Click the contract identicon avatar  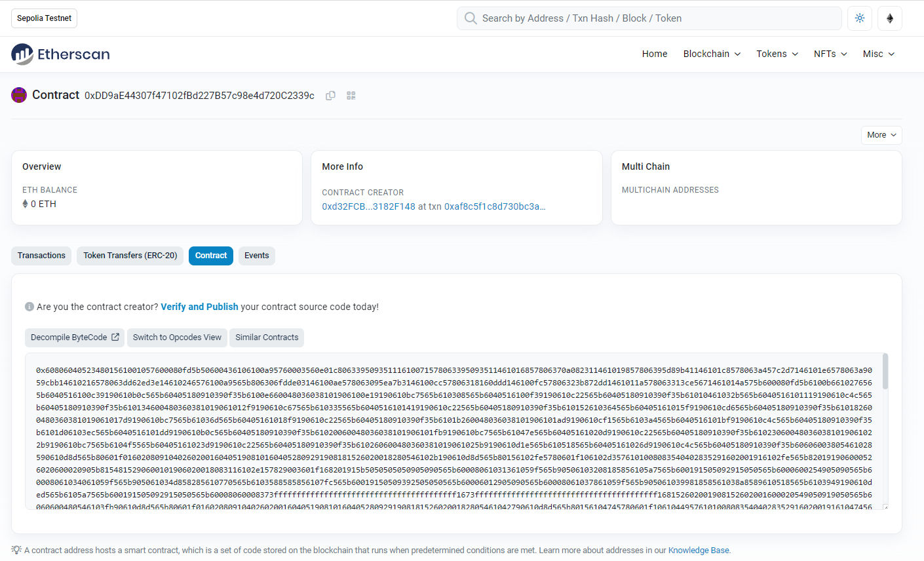pos(19,95)
